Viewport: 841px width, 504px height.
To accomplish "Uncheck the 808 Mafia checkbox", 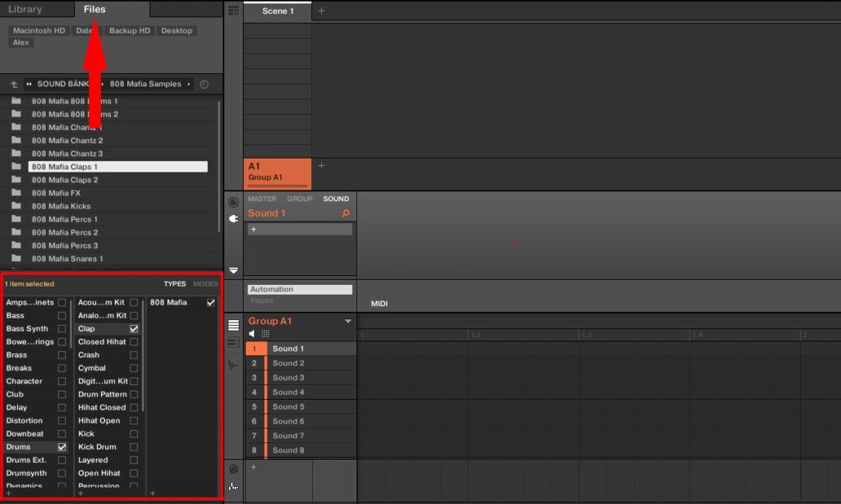I will tap(211, 302).
